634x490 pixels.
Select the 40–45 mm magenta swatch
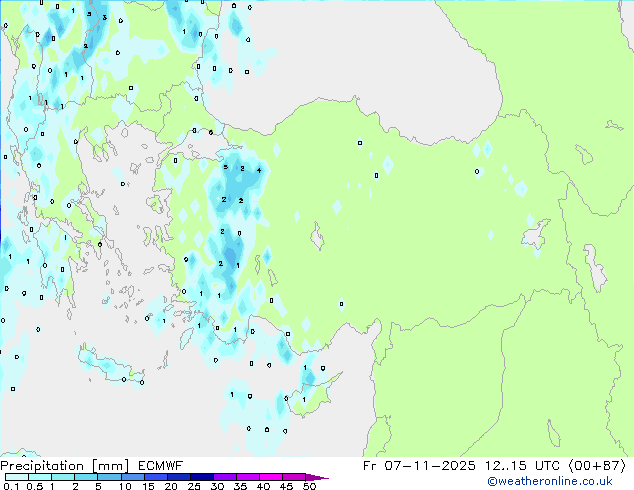[271, 477]
